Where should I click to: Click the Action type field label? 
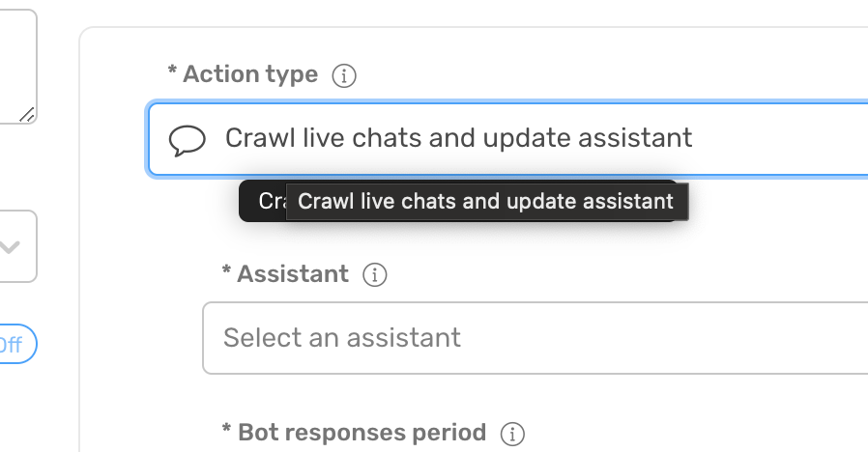[x=250, y=74]
